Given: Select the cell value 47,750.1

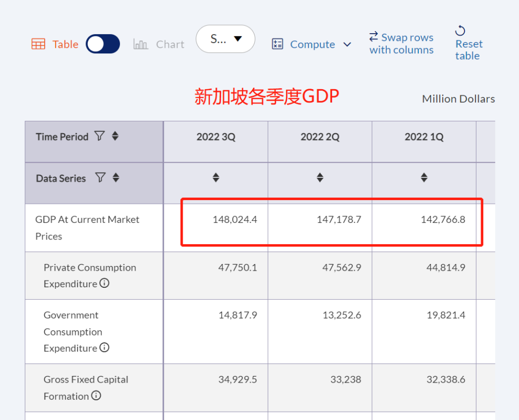Looking at the screenshot, I should pos(238,268).
